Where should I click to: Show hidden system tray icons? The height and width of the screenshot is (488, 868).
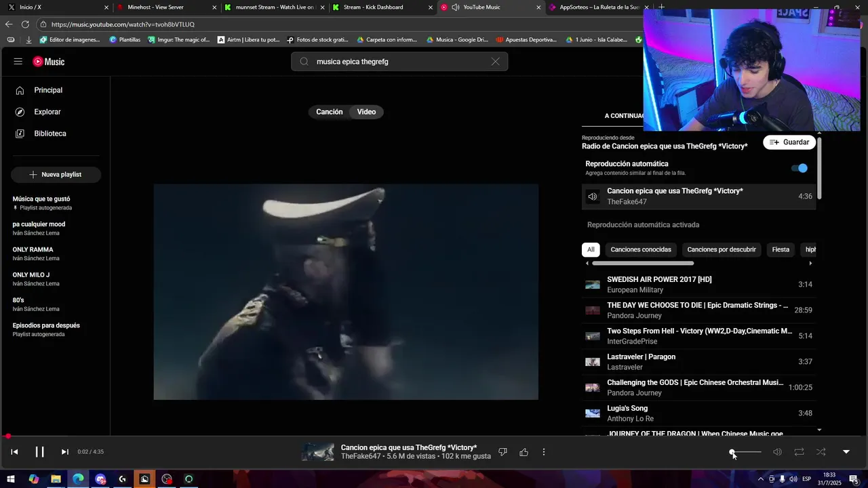(x=760, y=479)
